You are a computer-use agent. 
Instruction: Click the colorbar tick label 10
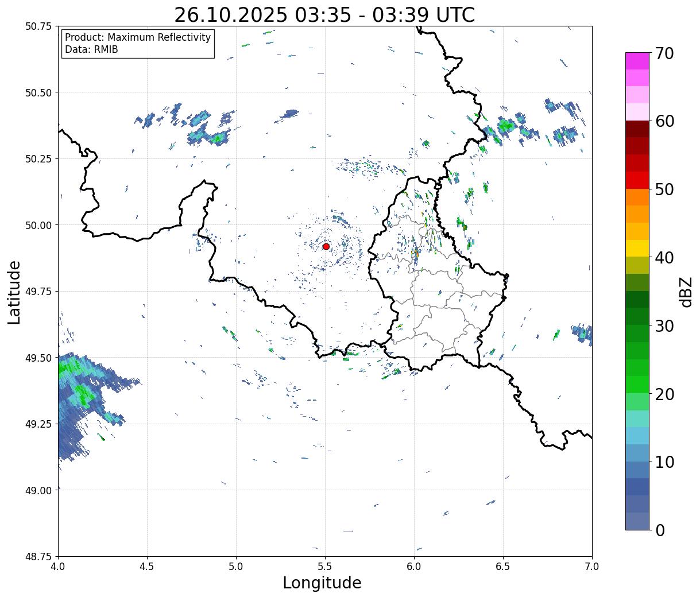664,462
